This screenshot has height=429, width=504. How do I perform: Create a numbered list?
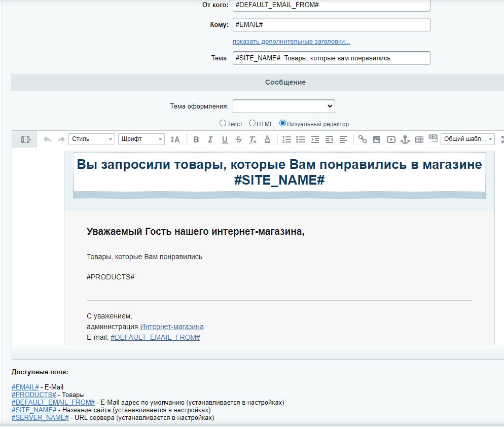[x=286, y=139]
